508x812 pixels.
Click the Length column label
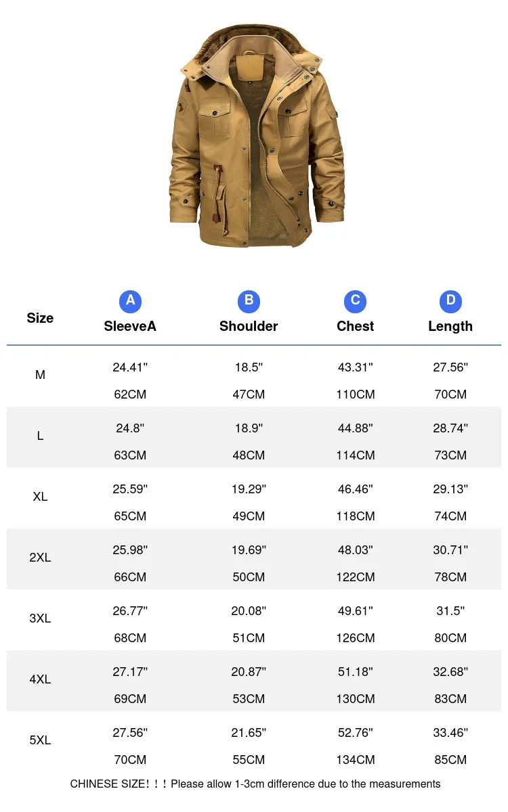click(450, 326)
